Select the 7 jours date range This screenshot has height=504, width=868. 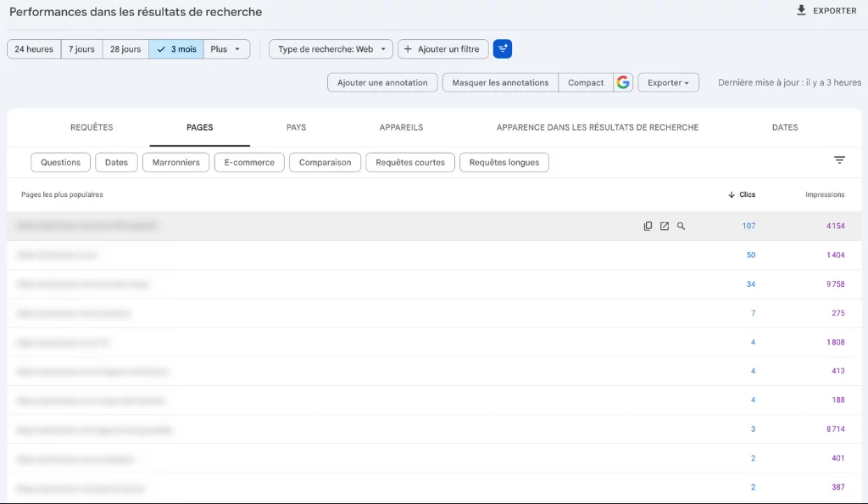click(x=81, y=49)
